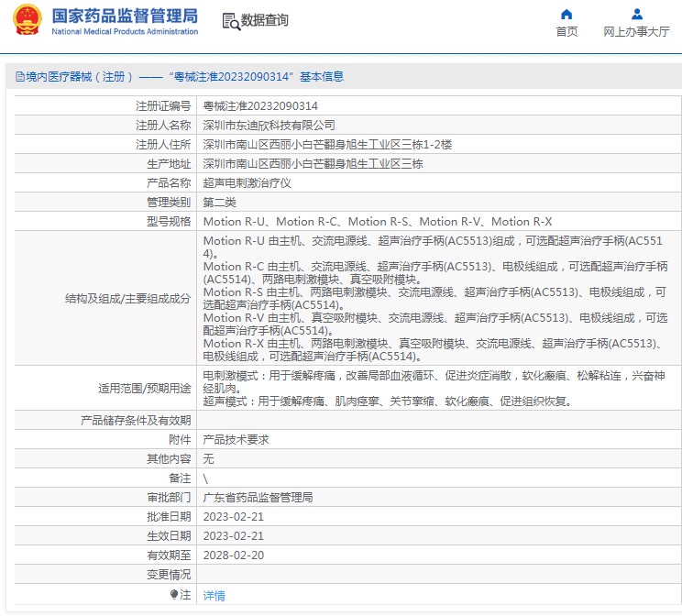
Task: Click the registrant name 深圳市东迪欣科技有限公司
Action: [x=269, y=125]
